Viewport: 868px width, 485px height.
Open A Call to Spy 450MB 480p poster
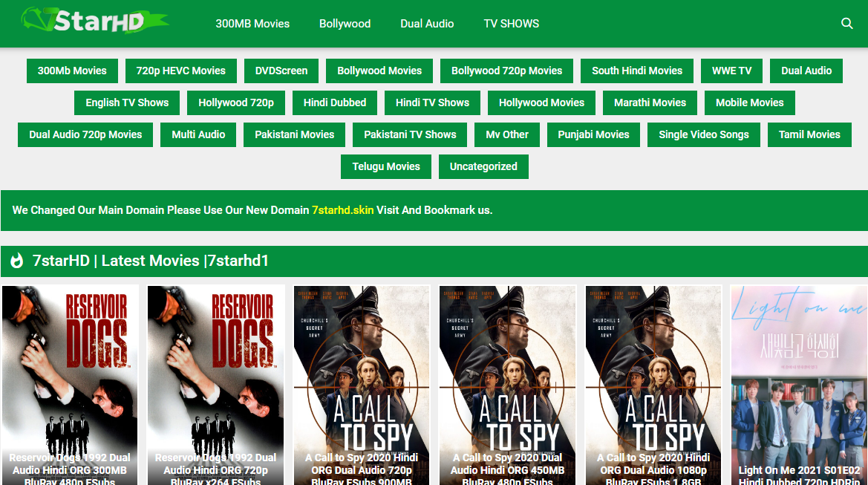pyautogui.click(x=508, y=385)
